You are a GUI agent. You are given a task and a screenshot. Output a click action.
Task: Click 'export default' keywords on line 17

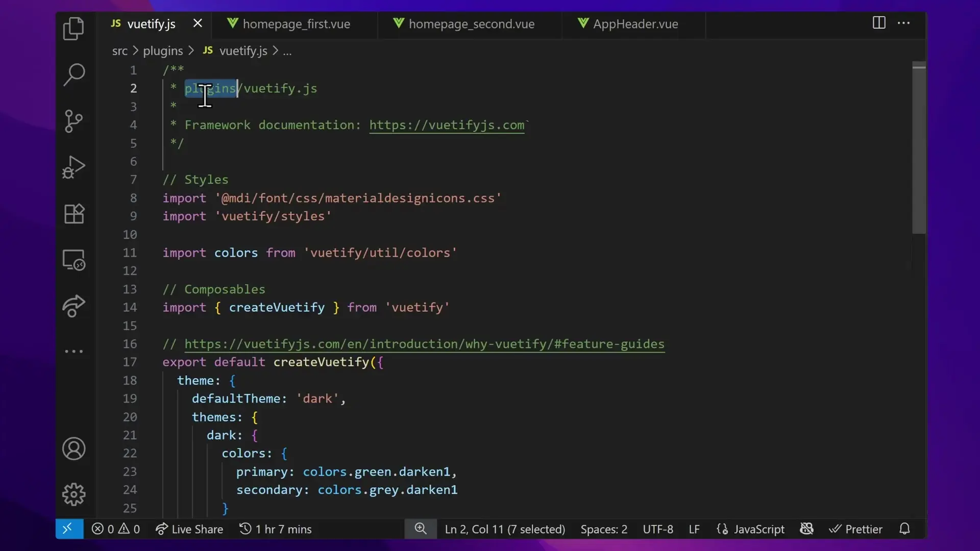pyautogui.click(x=214, y=362)
